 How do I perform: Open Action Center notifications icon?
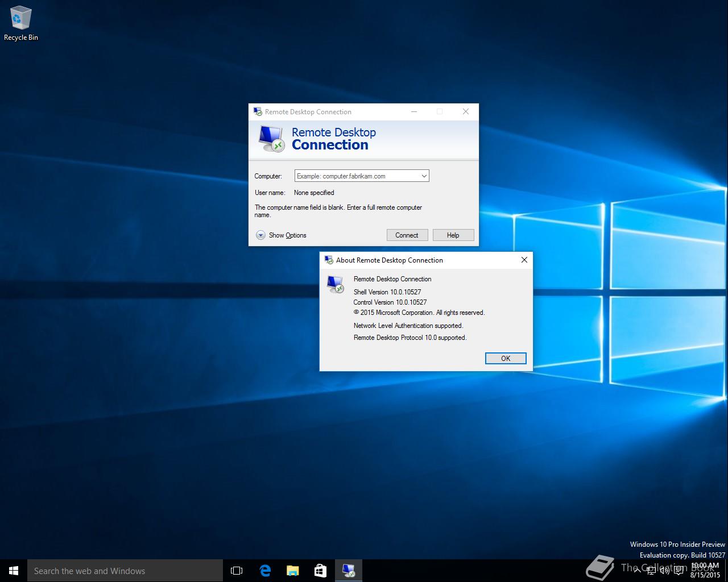[x=679, y=571]
